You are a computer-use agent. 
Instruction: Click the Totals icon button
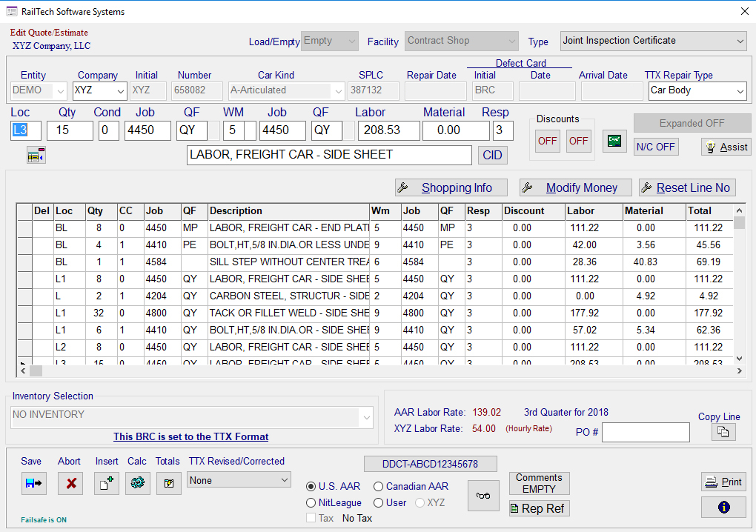169,483
